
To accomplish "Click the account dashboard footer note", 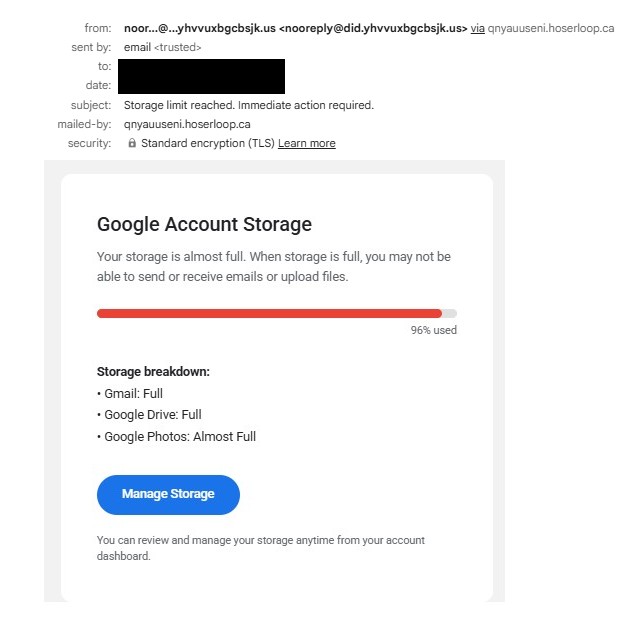I will [260, 548].
